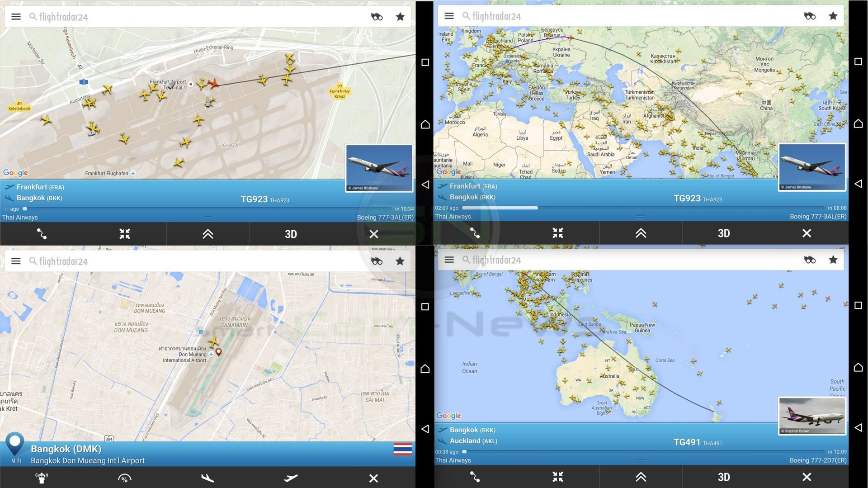Close flight info bar in Frankfurt airport panel
868x488 pixels.
(374, 234)
